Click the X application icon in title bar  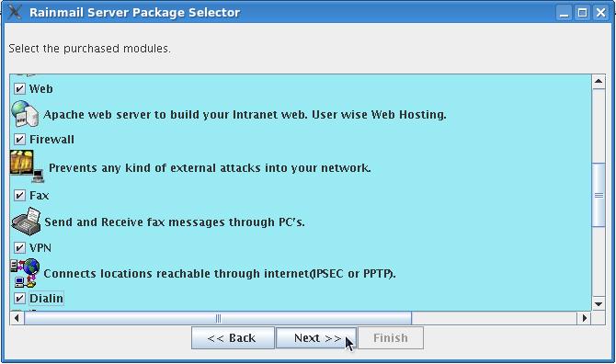(x=15, y=12)
